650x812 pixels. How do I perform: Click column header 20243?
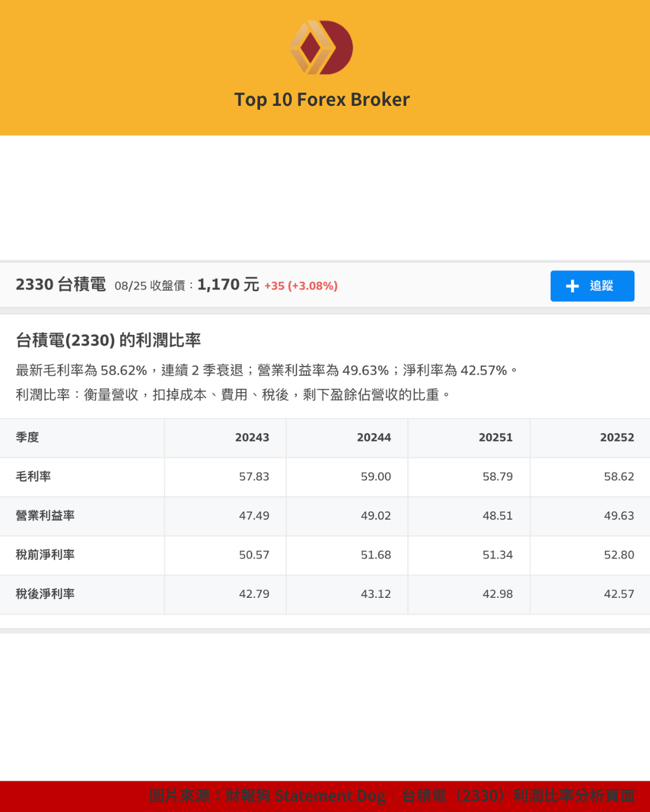[x=252, y=438]
